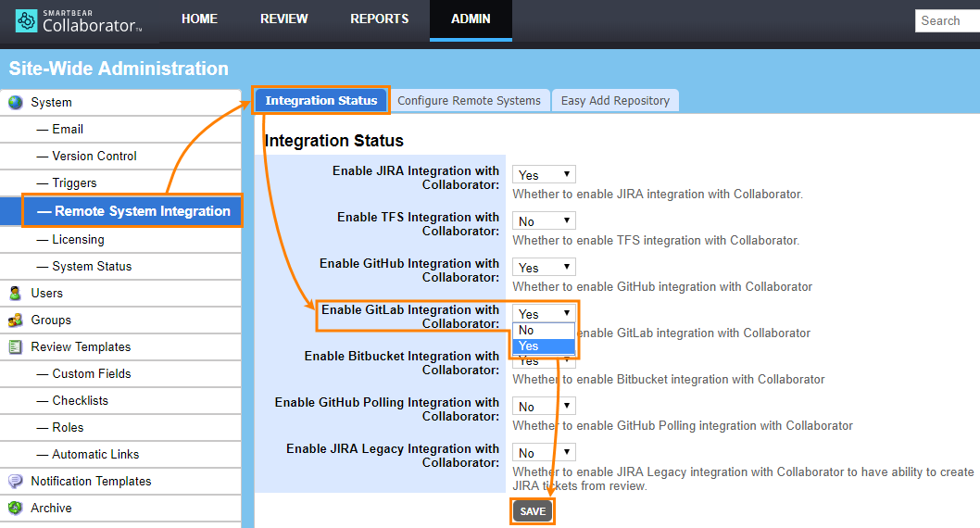The image size is (980, 528).
Task: Collapse the GitLab Integration dropdown
Action: pos(544,314)
